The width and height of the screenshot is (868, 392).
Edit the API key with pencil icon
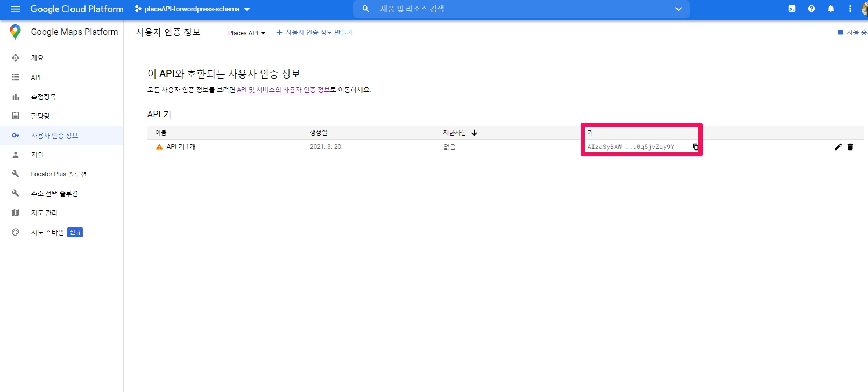click(838, 147)
